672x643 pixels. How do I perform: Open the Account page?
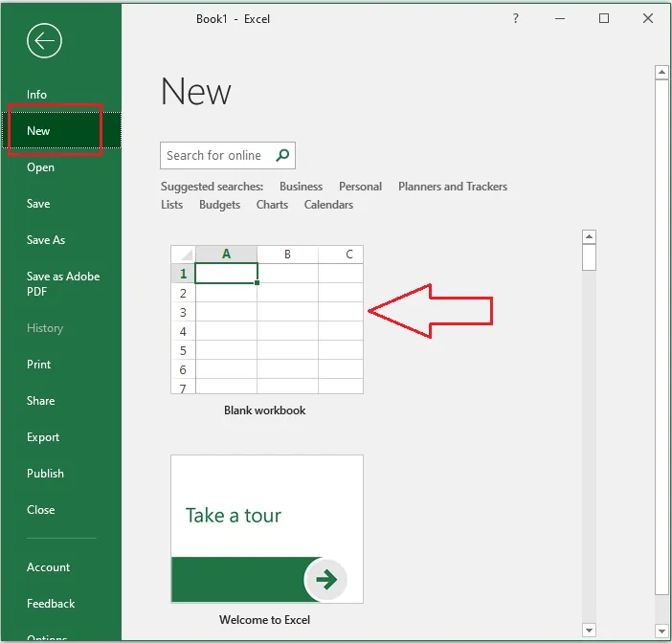coord(49,567)
